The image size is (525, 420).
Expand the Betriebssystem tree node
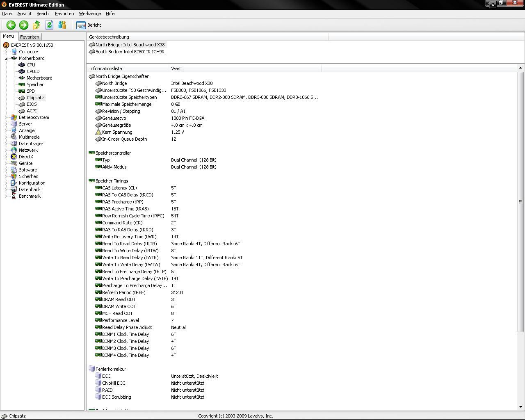pyautogui.click(x=6, y=117)
